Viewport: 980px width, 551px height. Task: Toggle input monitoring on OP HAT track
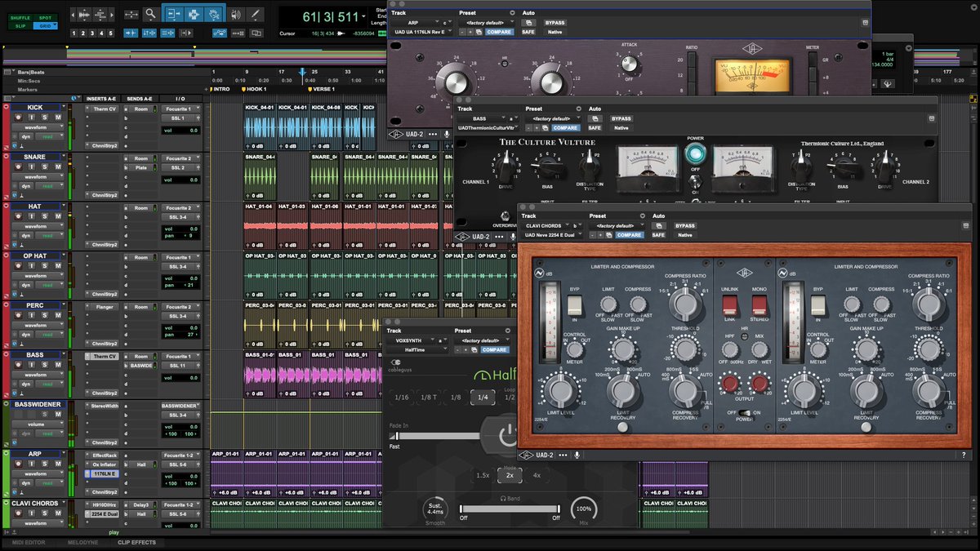32,266
